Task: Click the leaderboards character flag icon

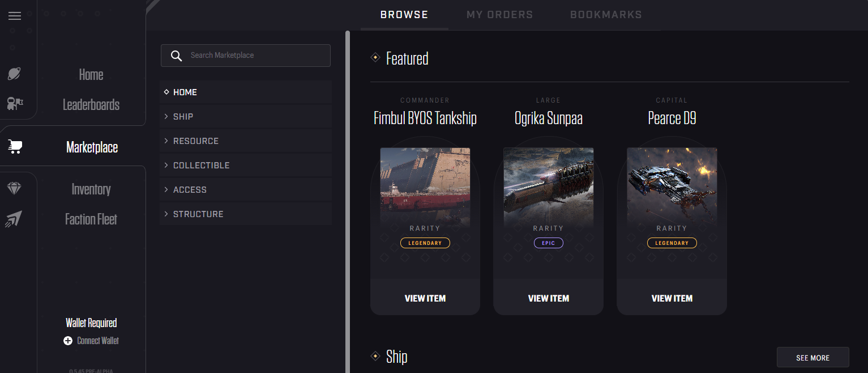Action: click(15, 103)
